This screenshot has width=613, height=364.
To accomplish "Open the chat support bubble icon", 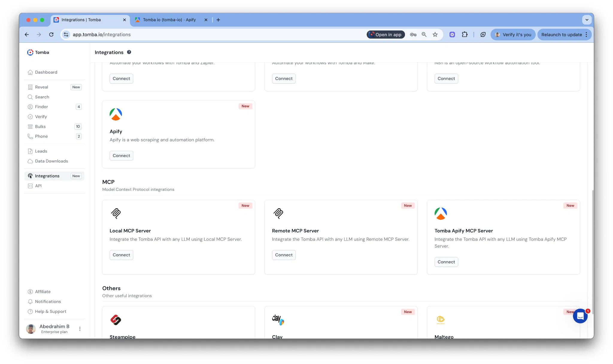I will [x=580, y=316].
